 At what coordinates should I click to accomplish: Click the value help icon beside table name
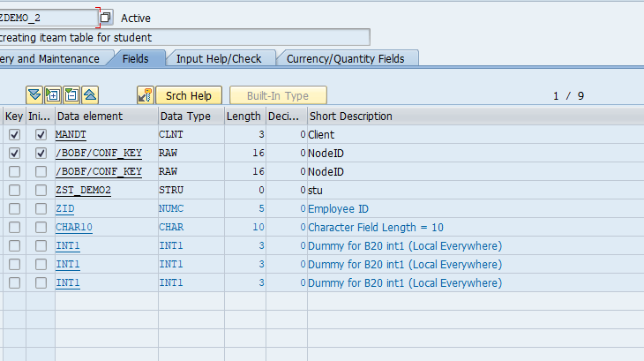pos(106,18)
